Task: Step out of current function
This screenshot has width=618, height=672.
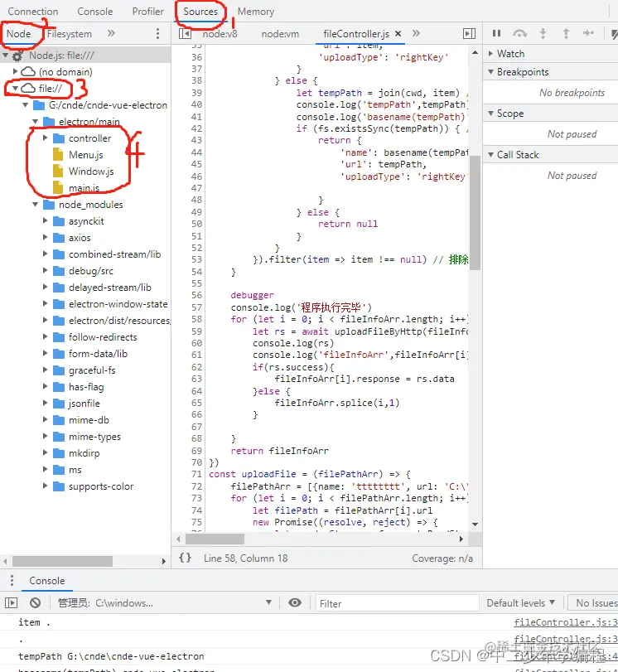Action: [x=566, y=33]
